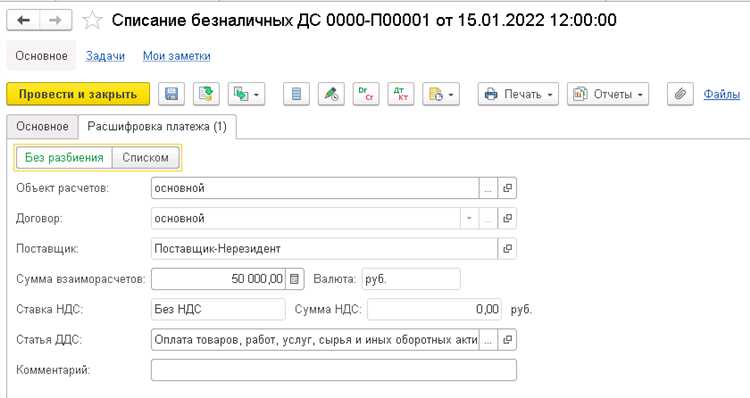Show Dr/Cr entries report icon

pyautogui.click(x=366, y=94)
